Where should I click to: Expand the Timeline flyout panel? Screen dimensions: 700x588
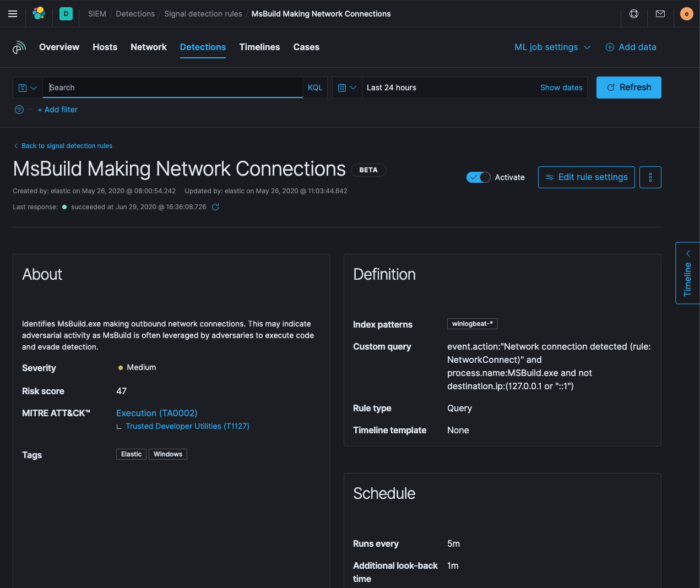pos(688,273)
